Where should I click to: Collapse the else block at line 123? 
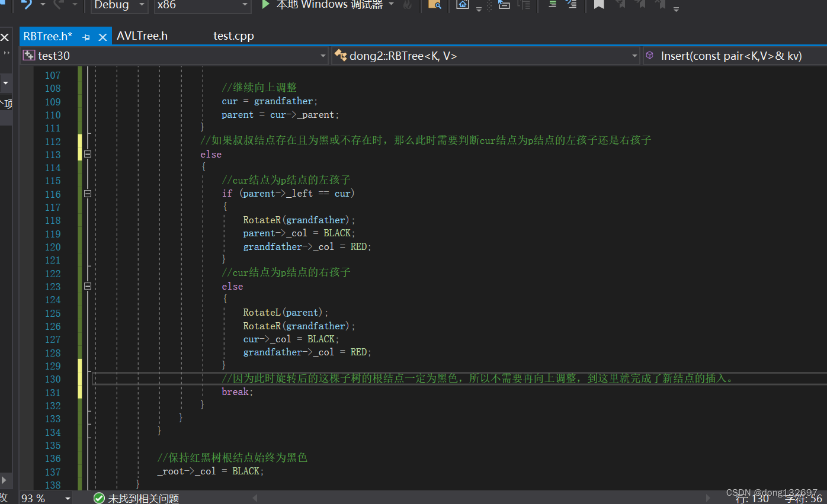point(88,286)
